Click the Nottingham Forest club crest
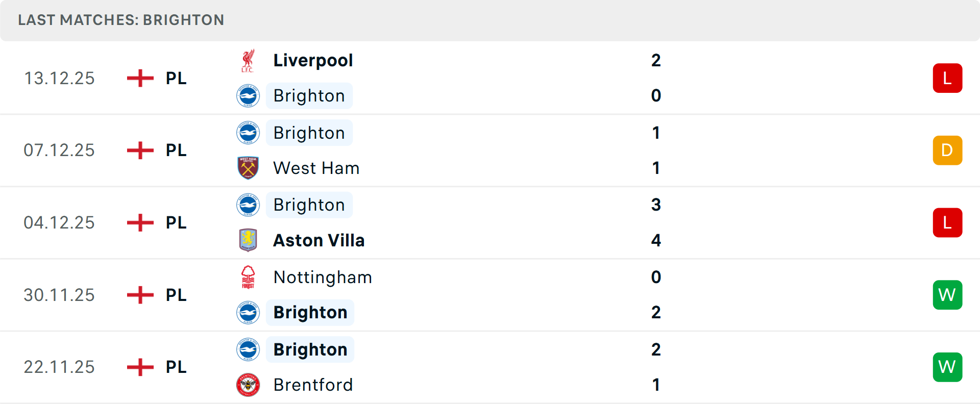The width and height of the screenshot is (980, 404). click(248, 277)
